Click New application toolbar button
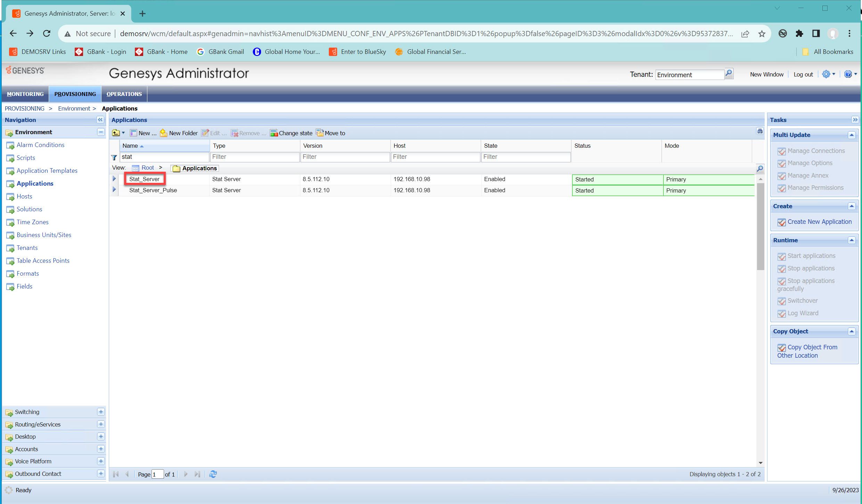Image resolution: width=862 pixels, height=504 pixels. [x=143, y=133]
